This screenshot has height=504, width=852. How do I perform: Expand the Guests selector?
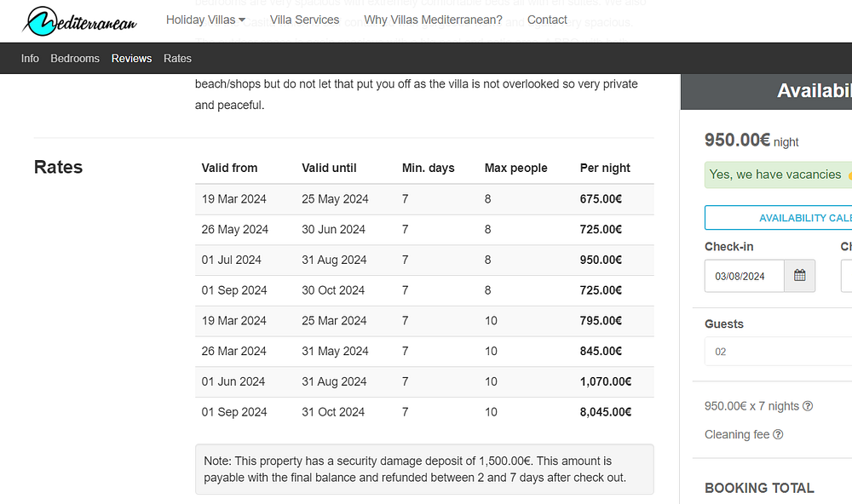click(777, 352)
